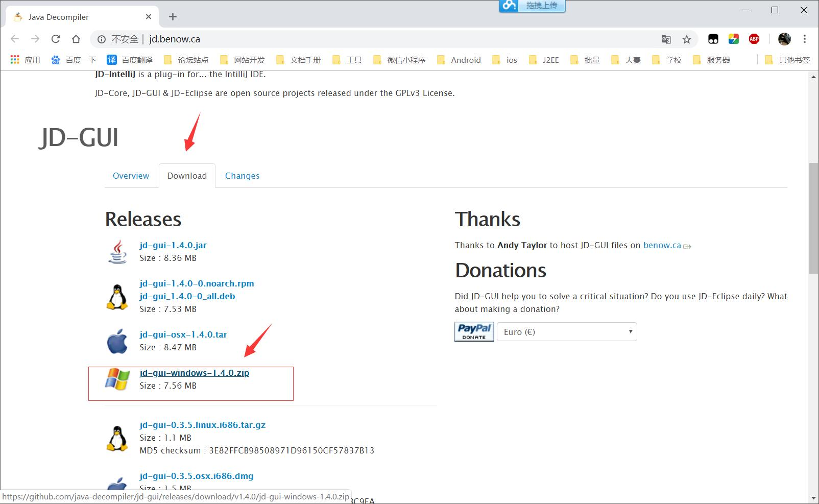Screen dimensions: 819x504
Task: Click the scrollbar up arrow
Action: pos(814,77)
